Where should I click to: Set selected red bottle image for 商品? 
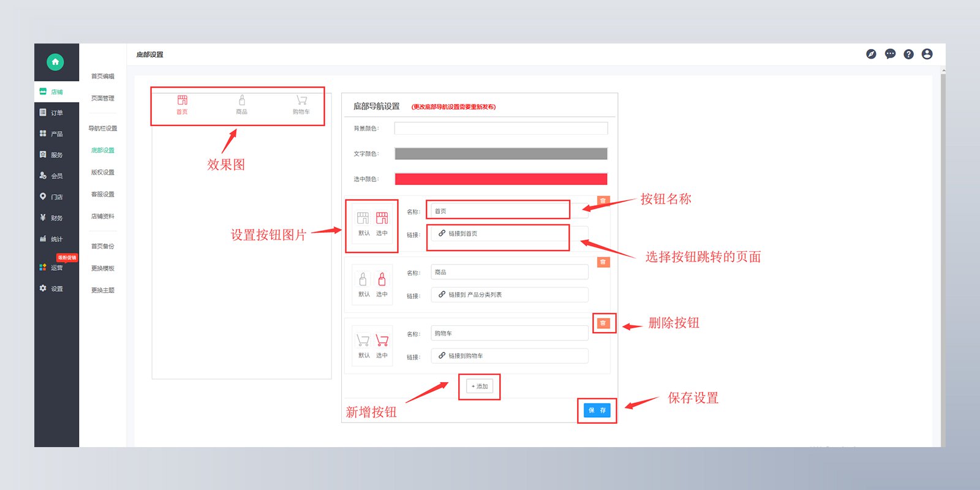point(382,279)
